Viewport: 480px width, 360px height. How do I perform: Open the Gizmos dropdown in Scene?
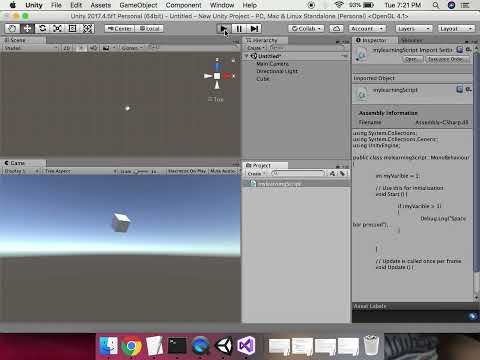(x=131, y=48)
